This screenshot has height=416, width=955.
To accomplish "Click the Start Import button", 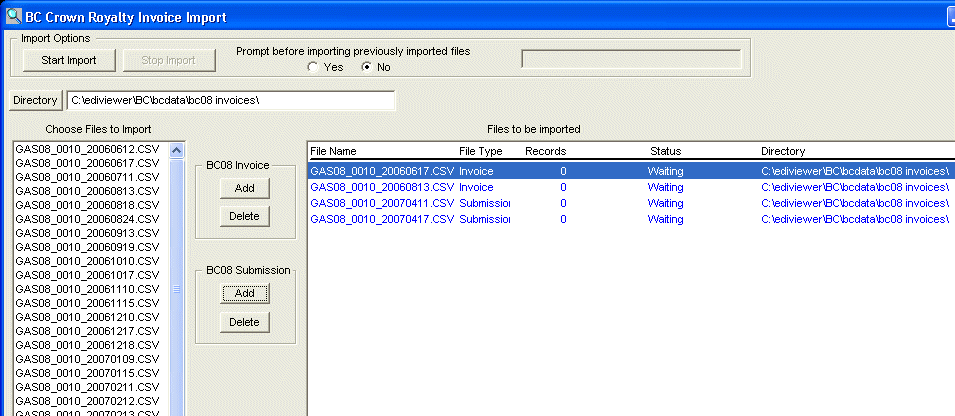I will pyautogui.click(x=69, y=60).
